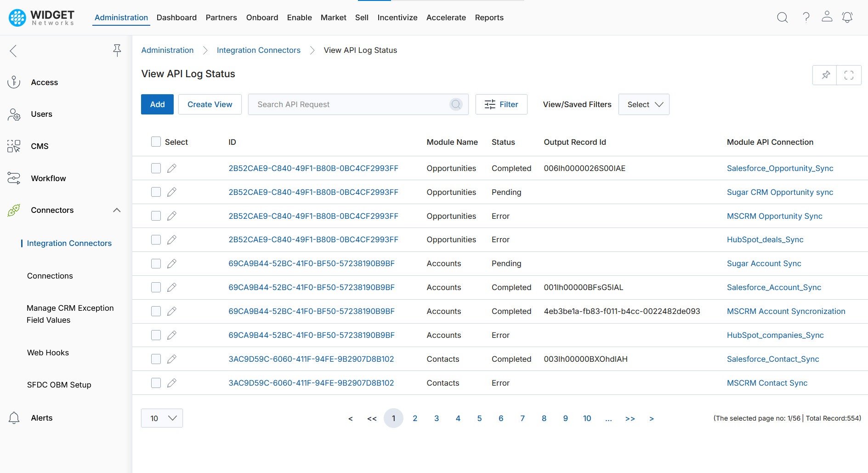Pin this page using the pin button
The height and width of the screenshot is (473, 868).
coord(825,75)
